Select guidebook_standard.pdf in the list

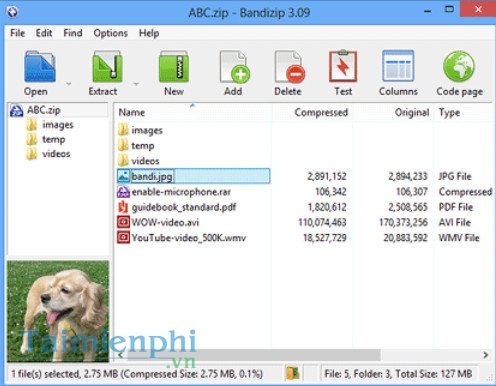coord(184,207)
